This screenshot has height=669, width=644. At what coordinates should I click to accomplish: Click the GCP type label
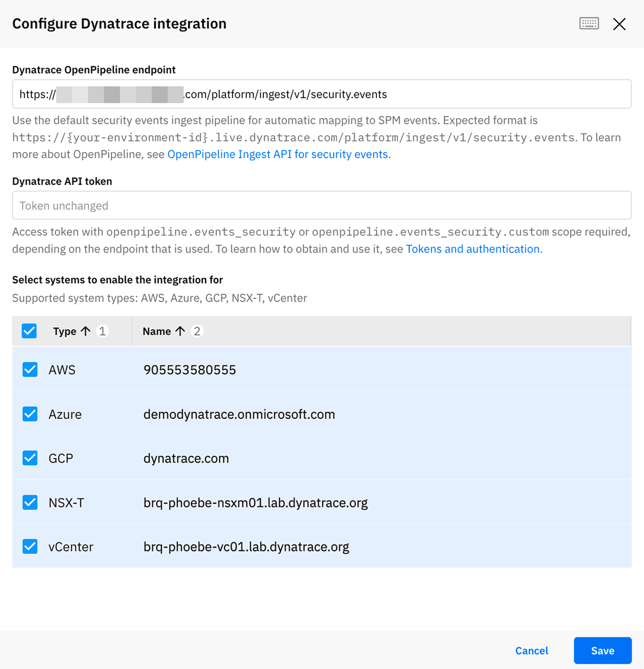61,458
